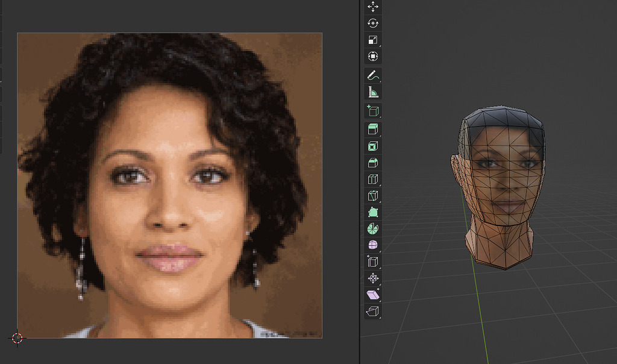
Task: Select the Loop Cut tool
Action: (373, 178)
